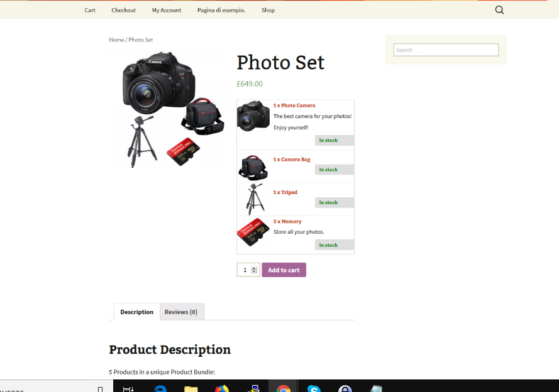Click the sidebar Search input field
559x392 pixels.
pyautogui.click(x=446, y=50)
